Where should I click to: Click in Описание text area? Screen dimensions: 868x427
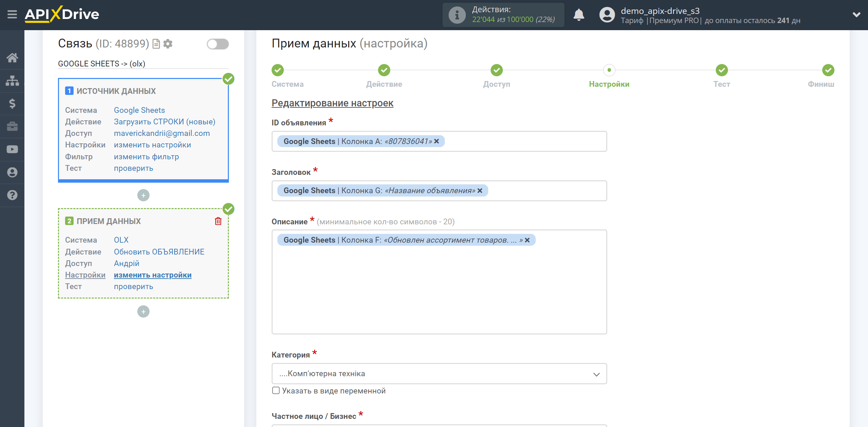tap(439, 282)
